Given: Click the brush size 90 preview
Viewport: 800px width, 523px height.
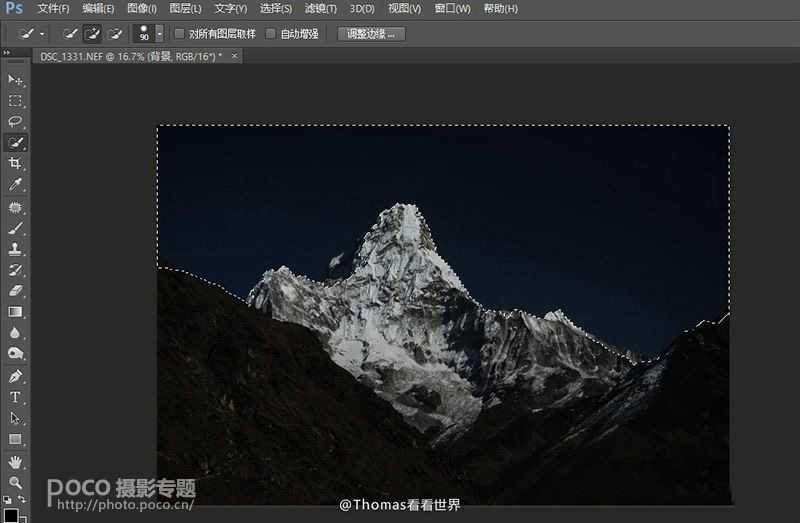Looking at the screenshot, I should click(144, 34).
